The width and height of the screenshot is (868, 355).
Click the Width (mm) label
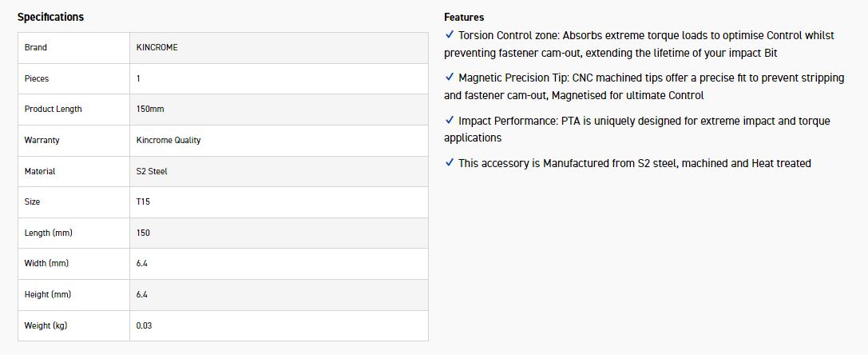click(x=46, y=264)
